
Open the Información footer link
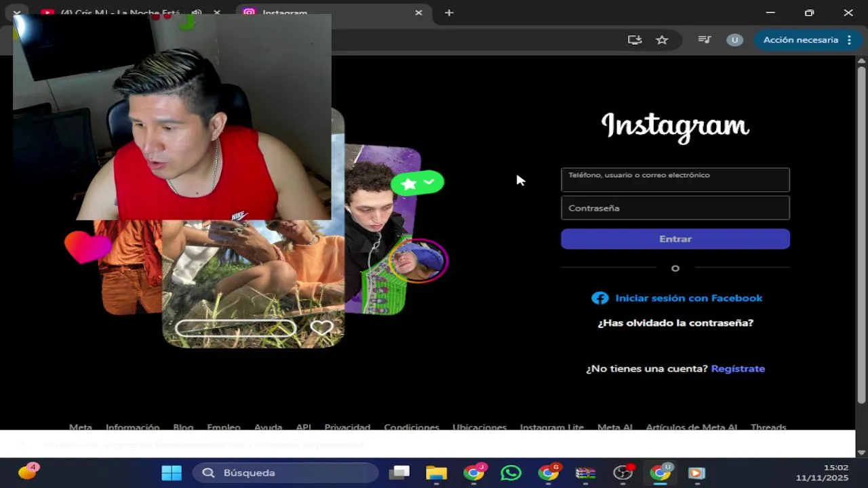(x=132, y=427)
